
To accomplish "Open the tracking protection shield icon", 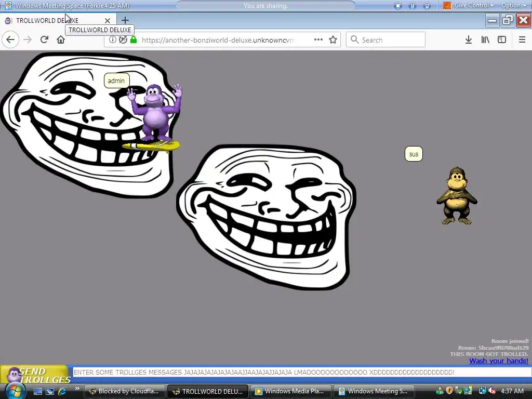I will (x=123, y=39).
